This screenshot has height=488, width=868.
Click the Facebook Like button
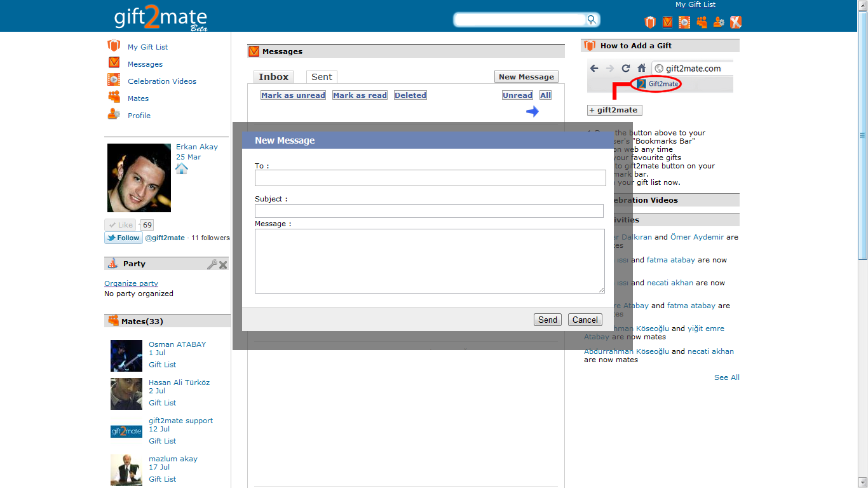120,225
